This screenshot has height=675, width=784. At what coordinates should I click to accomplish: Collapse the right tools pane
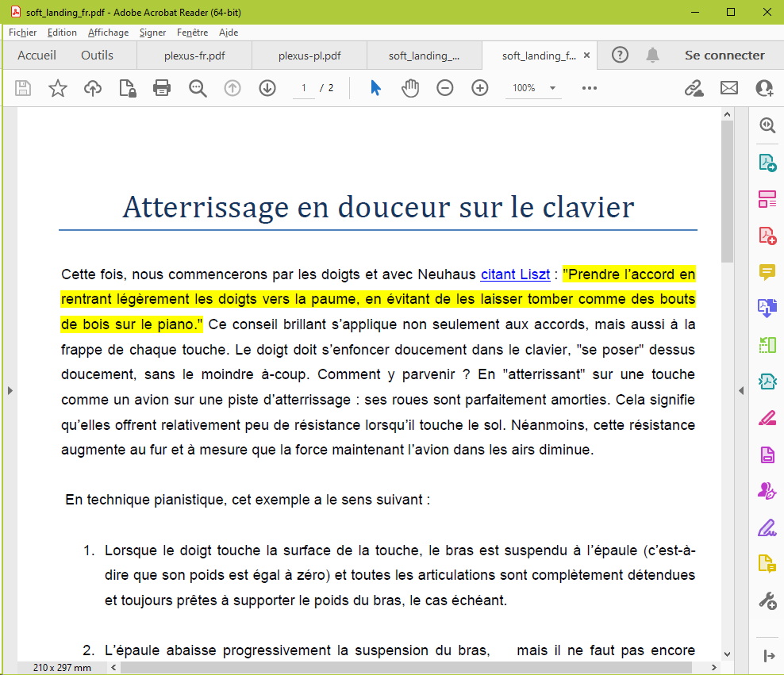pos(740,390)
